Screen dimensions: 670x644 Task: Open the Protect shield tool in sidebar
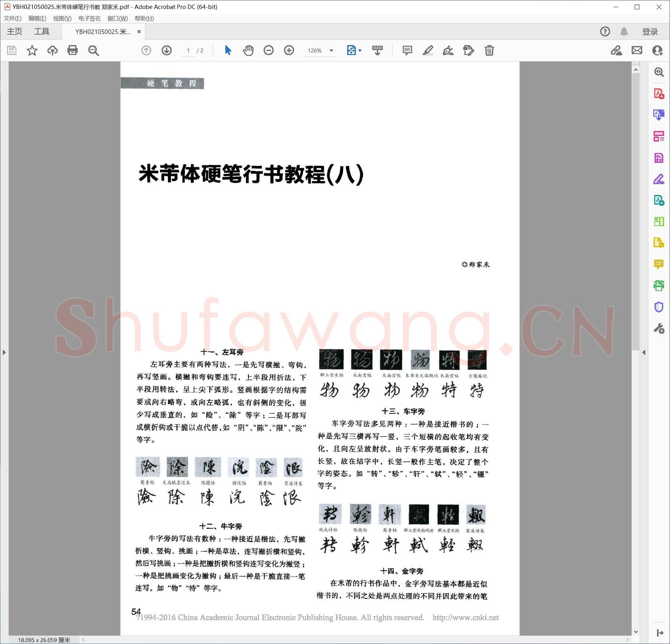click(x=659, y=307)
